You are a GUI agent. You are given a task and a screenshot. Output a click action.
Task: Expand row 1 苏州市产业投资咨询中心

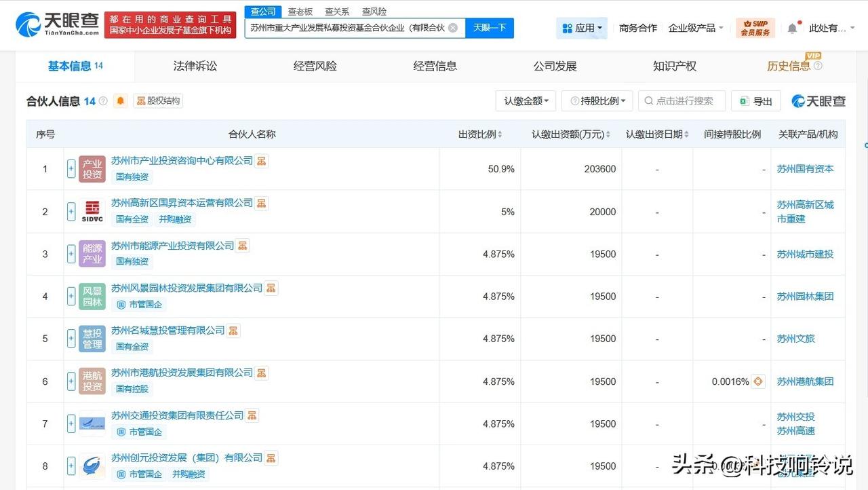coord(71,169)
